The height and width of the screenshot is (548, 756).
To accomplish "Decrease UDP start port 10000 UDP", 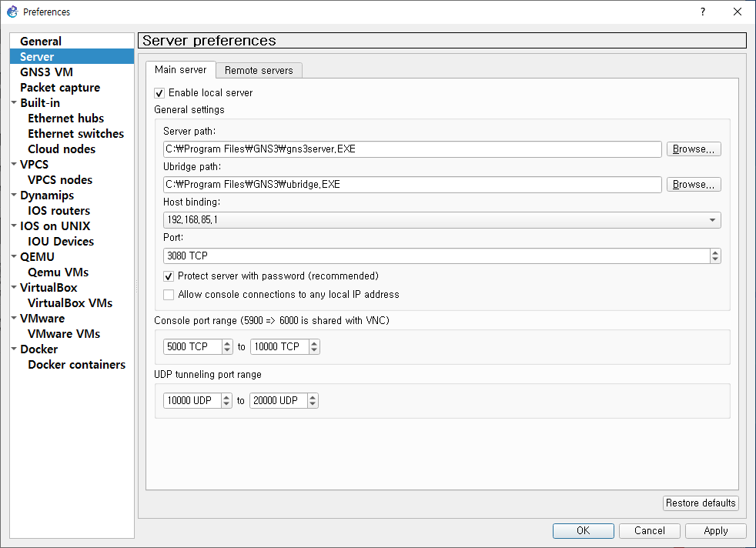I will (x=226, y=404).
